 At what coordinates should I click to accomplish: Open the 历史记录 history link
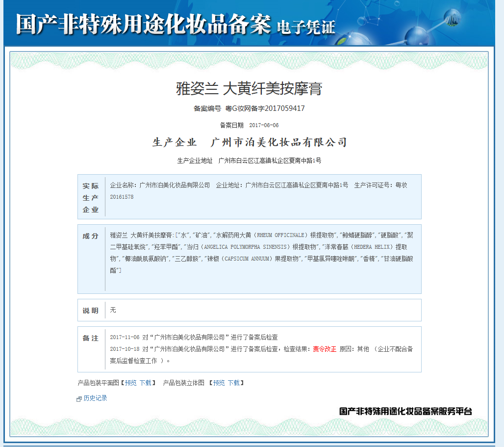[x=95, y=398]
